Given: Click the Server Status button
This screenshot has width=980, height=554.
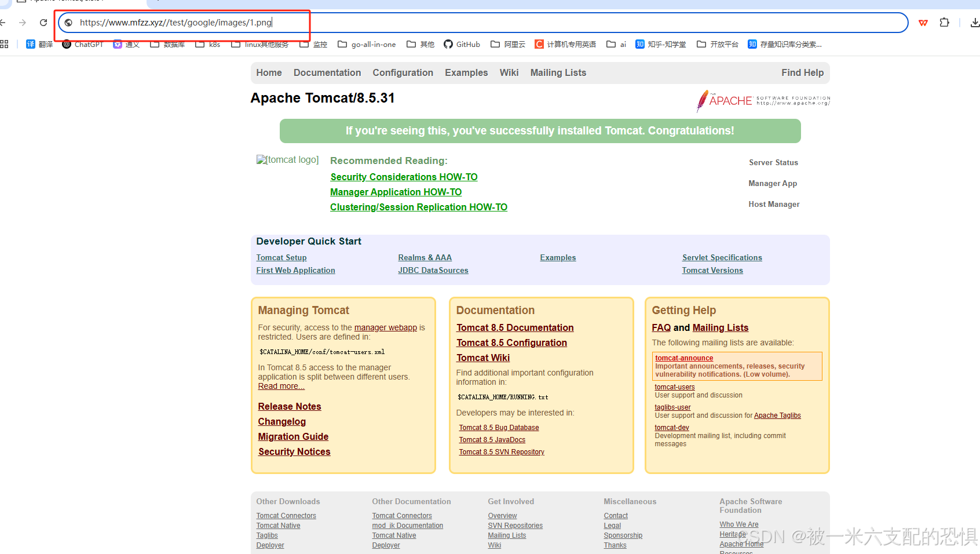Looking at the screenshot, I should point(773,162).
